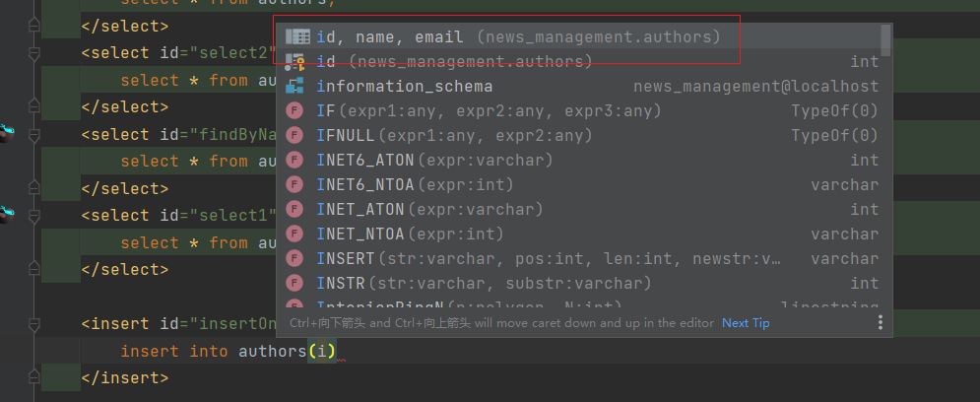This screenshot has height=402, width=980.
Task: Open the three-dot options menu in completion popup
Action: pyautogui.click(x=880, y=322)
